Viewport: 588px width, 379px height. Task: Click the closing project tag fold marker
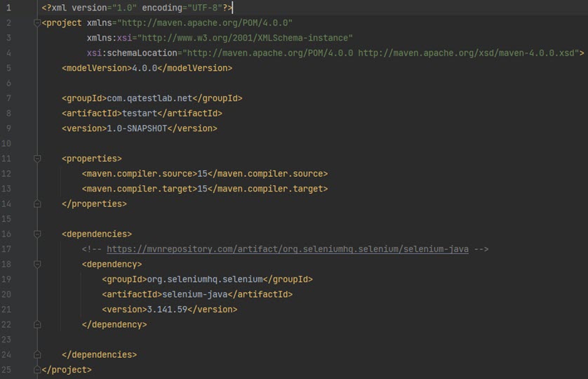pyautogui.click(x=37, y=370)
